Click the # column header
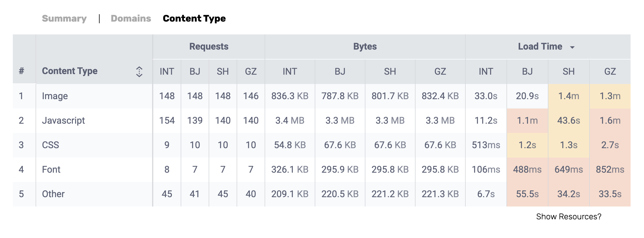Screen dimensions: 644x238 click(x=21, y=71)
